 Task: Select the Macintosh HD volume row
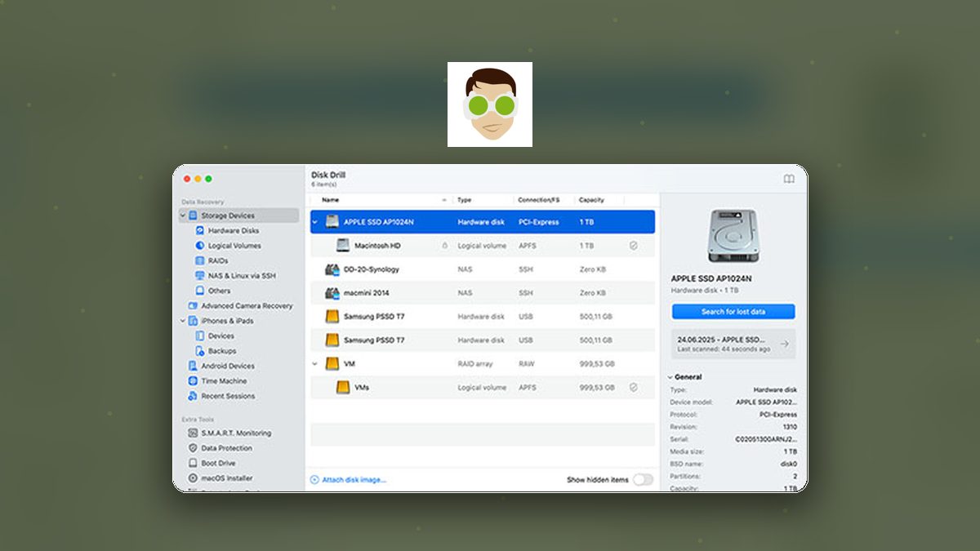[483, 246]
